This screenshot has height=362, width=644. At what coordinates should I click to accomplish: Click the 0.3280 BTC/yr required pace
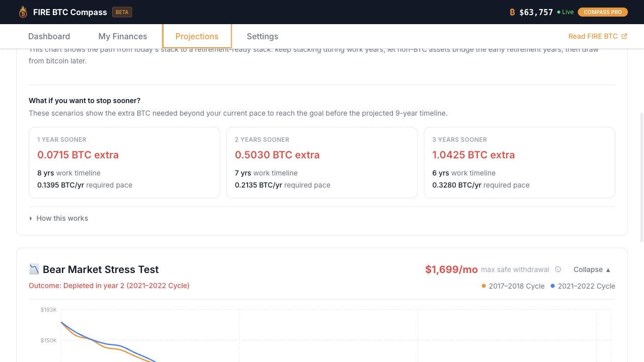pos(481,185)
